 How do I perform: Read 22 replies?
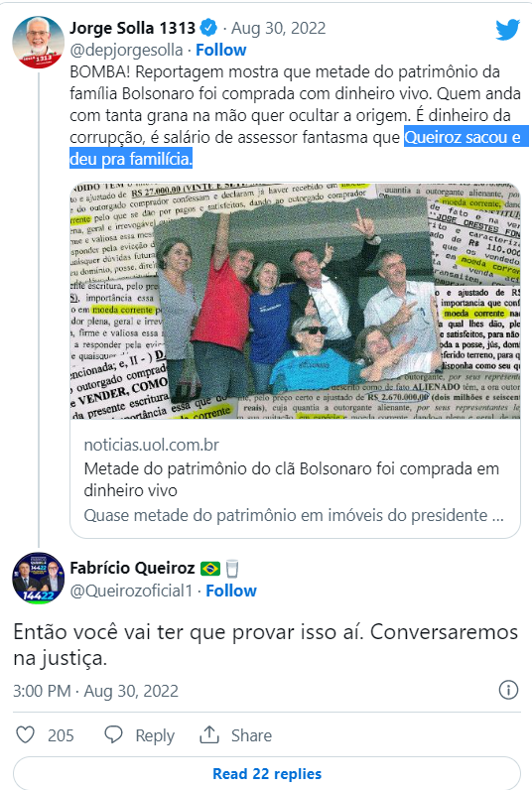pyautogui.click(x=267, y=773)
